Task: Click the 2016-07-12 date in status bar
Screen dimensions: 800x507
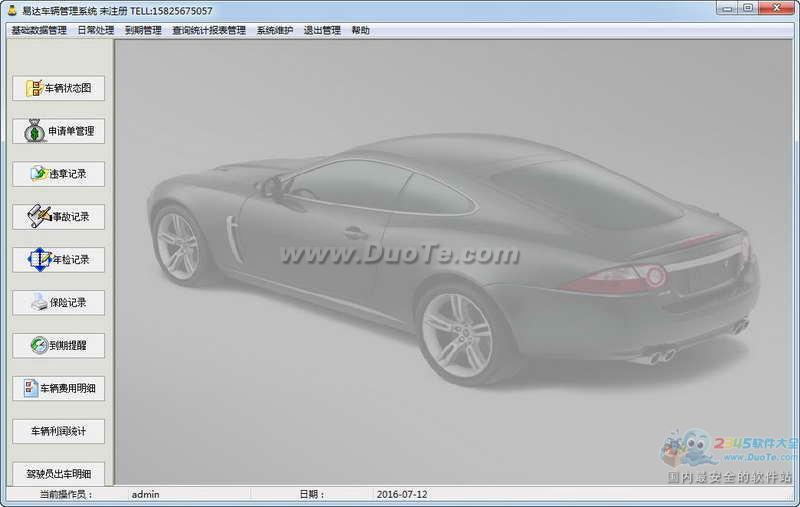Action: (402, 494)
